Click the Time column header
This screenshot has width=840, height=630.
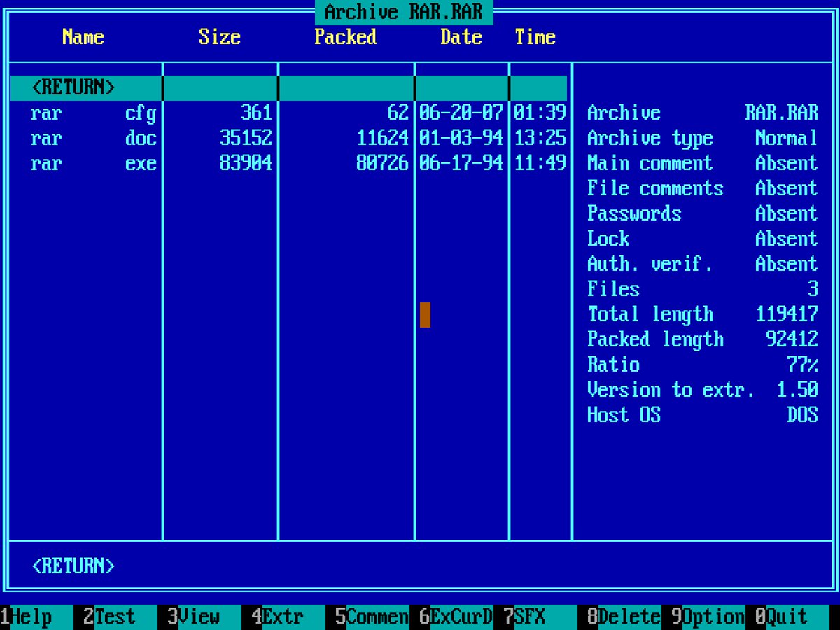tap(535, 37)
